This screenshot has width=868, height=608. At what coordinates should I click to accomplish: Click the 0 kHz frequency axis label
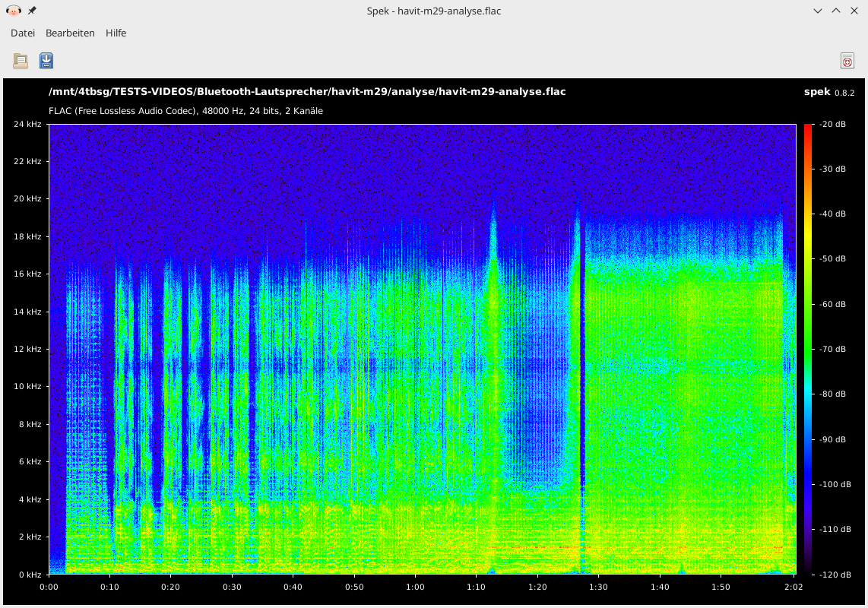point(30,575)
